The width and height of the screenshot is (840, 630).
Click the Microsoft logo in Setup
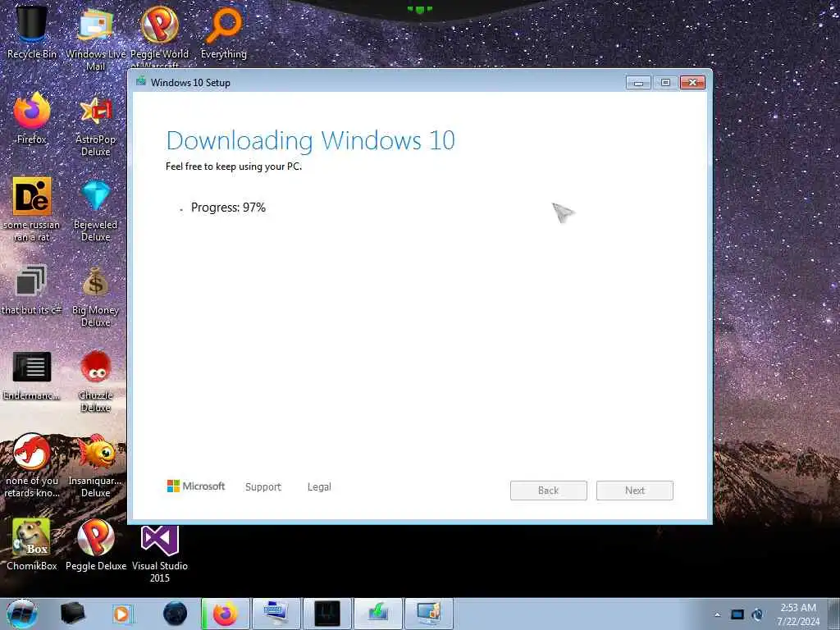coord(196,486)
